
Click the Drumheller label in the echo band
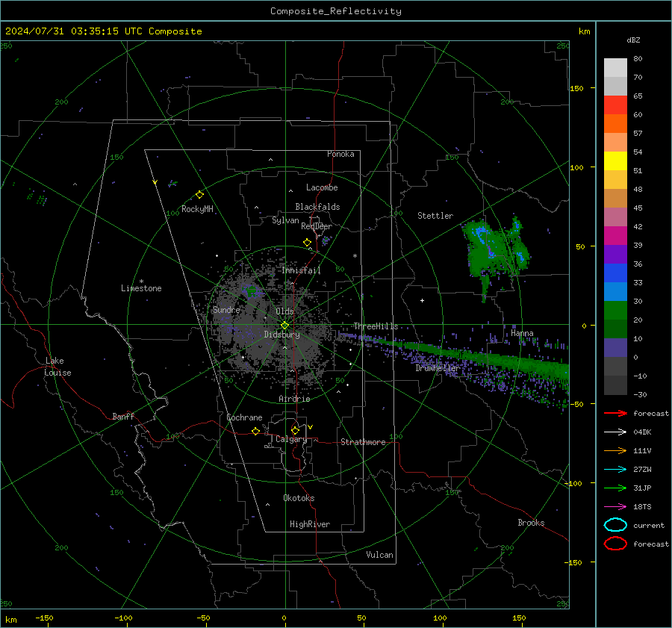pos(438,368)
